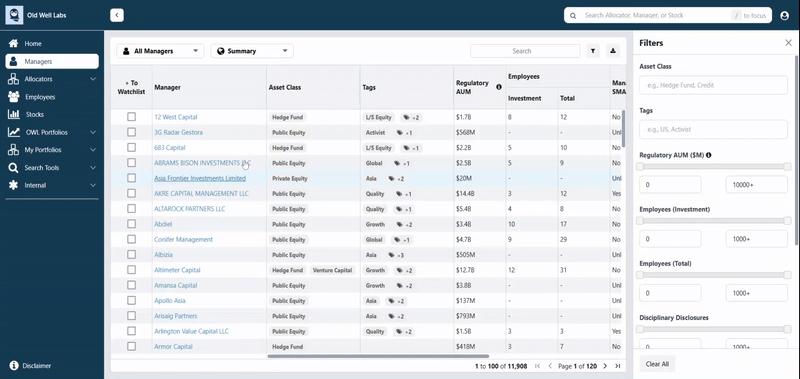
Task: Open the Summary view dropdown
Action: click(x=252, y=51)
